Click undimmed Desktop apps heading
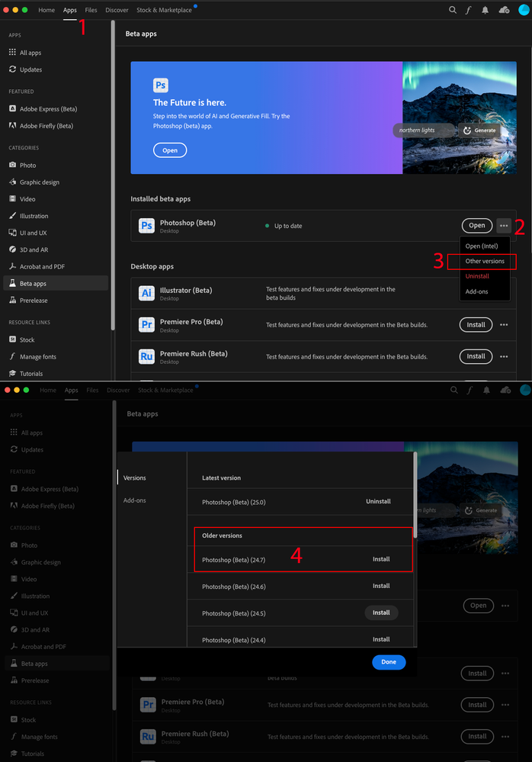Screen dimensions: 532x762 pyautogui.click(x=152, y=266)
